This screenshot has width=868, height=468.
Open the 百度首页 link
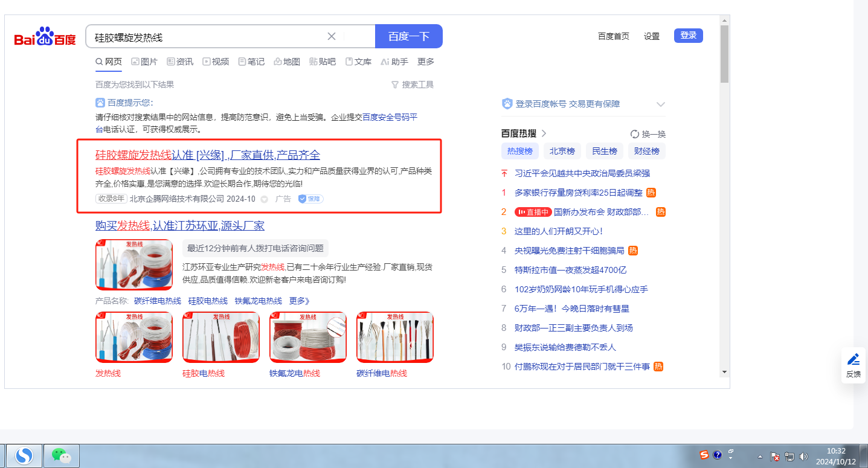tap(614, 36)
